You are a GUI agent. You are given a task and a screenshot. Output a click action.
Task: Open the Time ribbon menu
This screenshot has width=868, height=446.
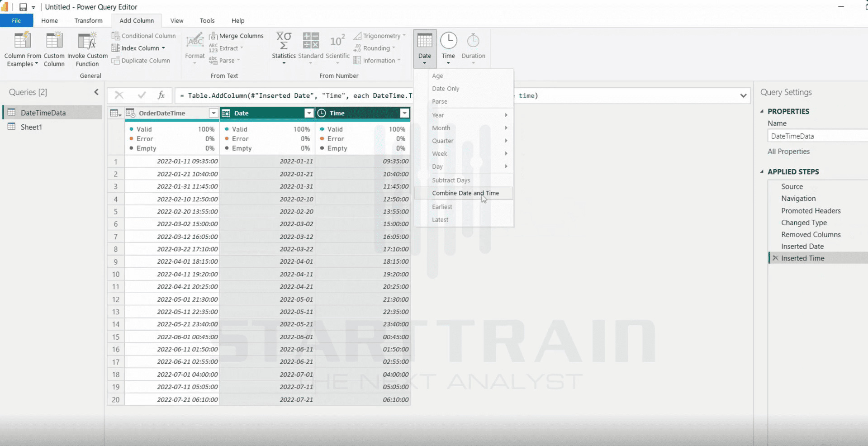[448, 48]
